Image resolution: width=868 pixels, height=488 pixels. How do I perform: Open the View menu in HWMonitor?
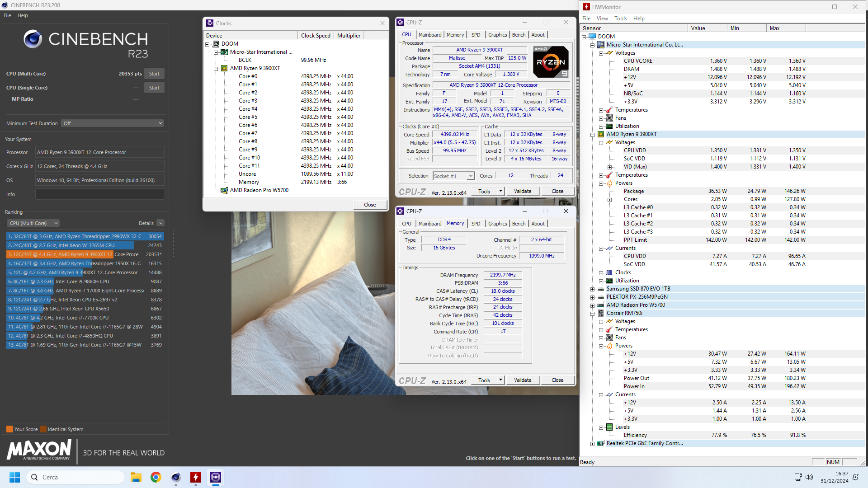[x=602, y=19]
